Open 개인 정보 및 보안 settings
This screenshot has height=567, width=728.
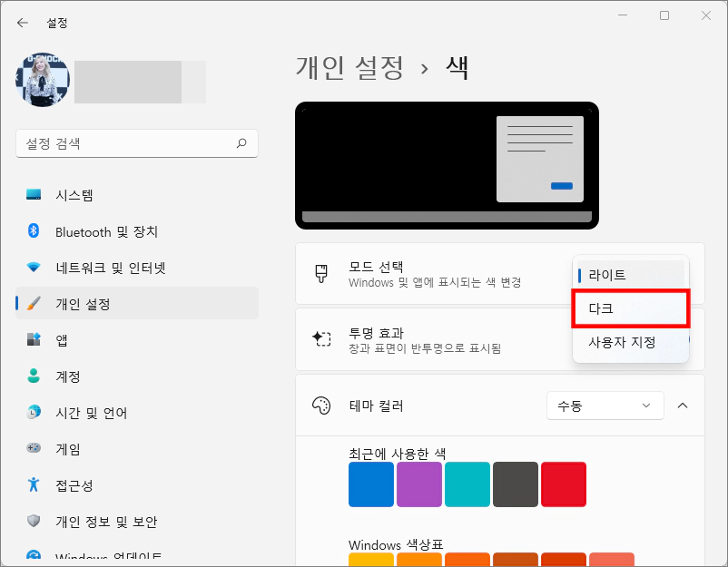pyautogui.click(x=137, y=521)
